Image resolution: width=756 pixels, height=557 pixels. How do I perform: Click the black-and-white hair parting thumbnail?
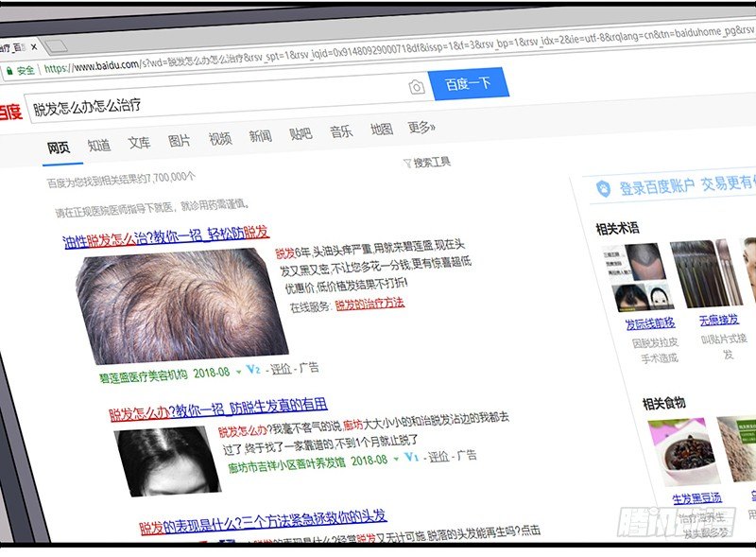tap(168, 461)
